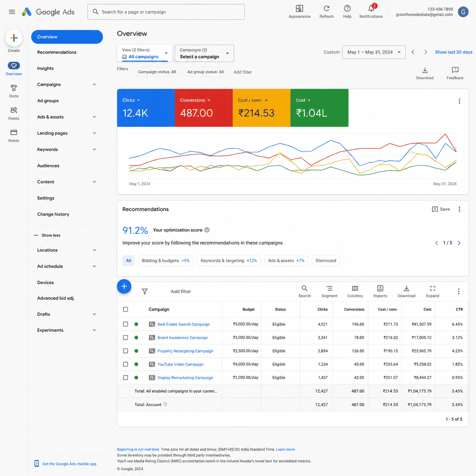This screenshot has width=476, height=476.
Task: Open Ad groups in side menu
Action: pos(48,101)
